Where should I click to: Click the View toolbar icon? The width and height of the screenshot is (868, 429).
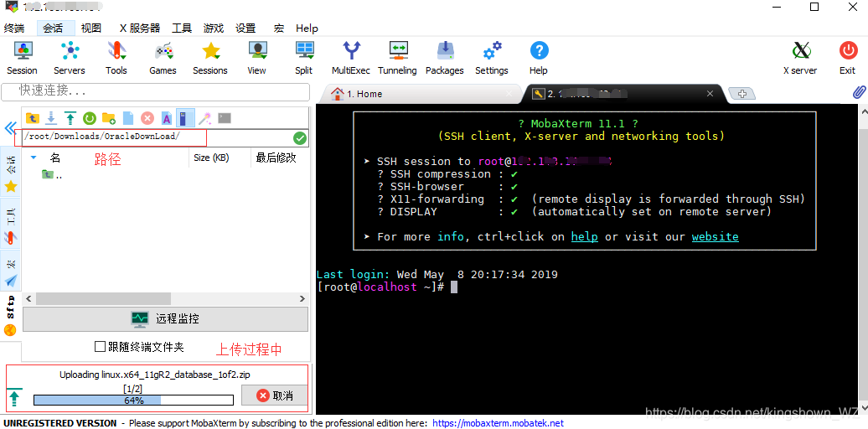tap(257, 58)
